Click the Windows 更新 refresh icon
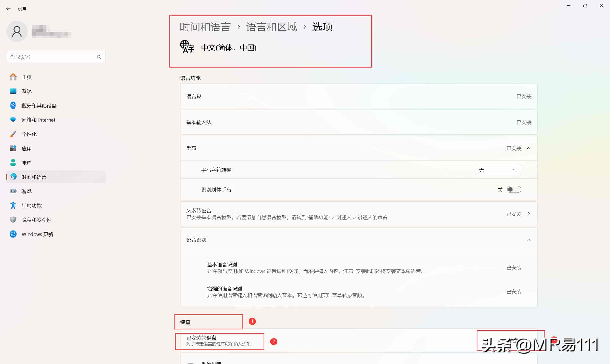The height and width of the screenshot is (364, 610). click(x=13, y=234)
